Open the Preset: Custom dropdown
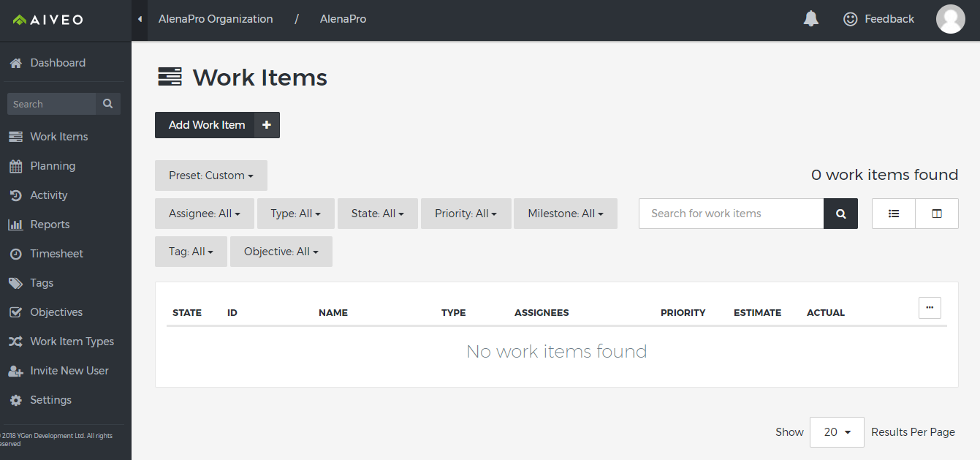 tap(210, 176)
